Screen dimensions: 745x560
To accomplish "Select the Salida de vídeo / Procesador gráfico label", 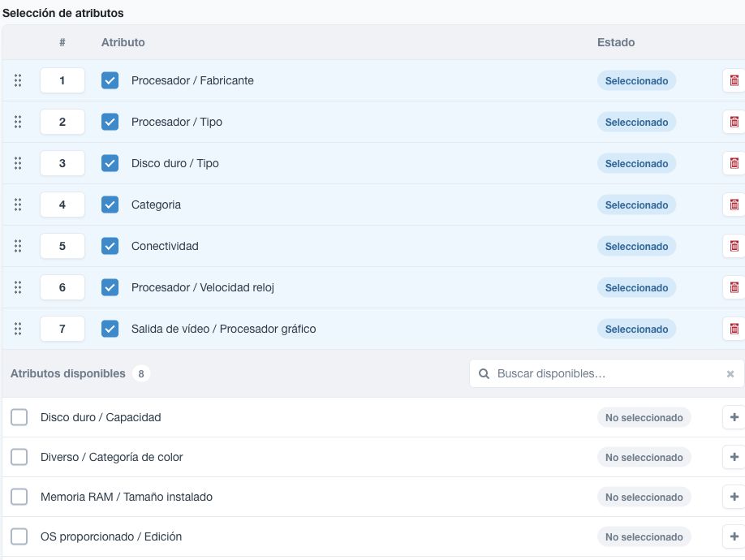I will point(224,329).
